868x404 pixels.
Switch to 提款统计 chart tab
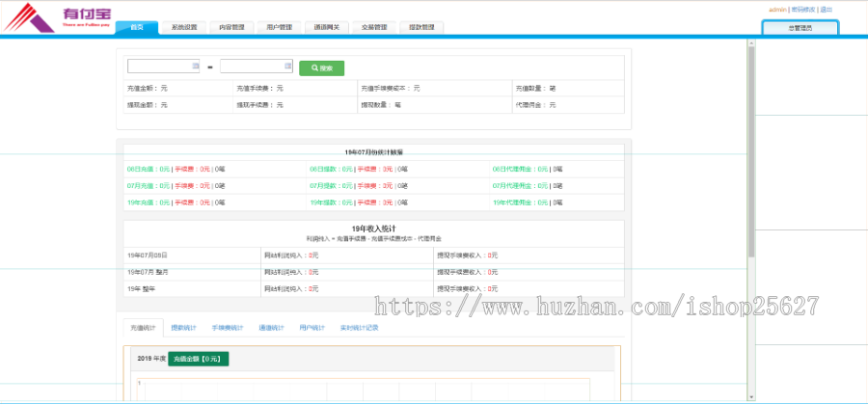184,328
